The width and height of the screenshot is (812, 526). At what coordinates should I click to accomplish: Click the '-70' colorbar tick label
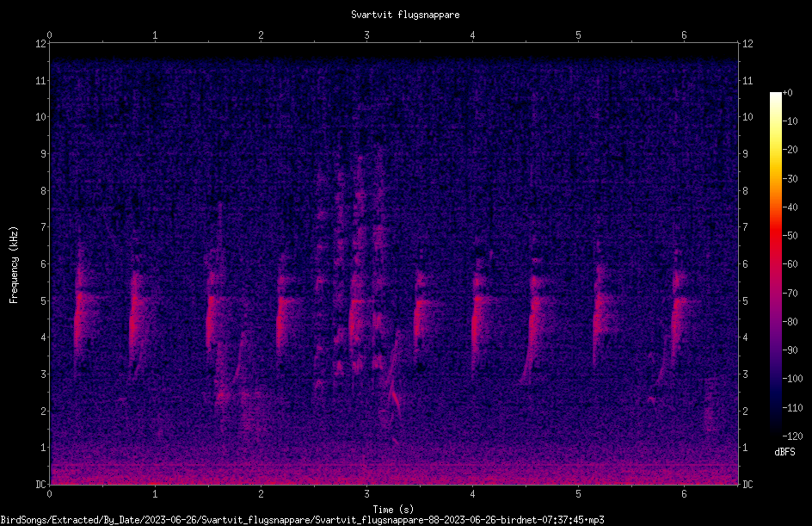click(790, 294)
